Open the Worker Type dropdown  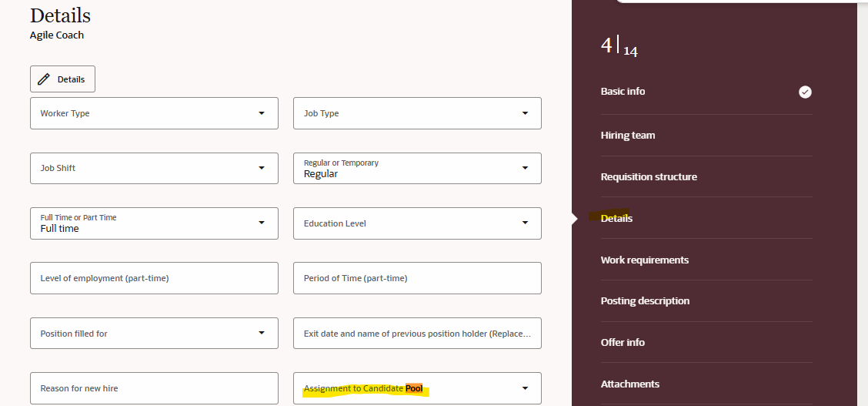154,113
